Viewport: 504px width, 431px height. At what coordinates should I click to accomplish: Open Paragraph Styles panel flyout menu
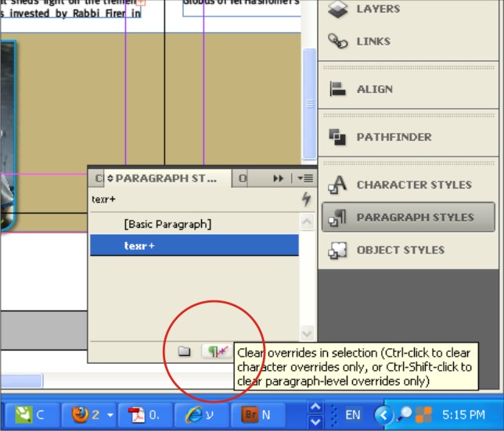point(306,178)
